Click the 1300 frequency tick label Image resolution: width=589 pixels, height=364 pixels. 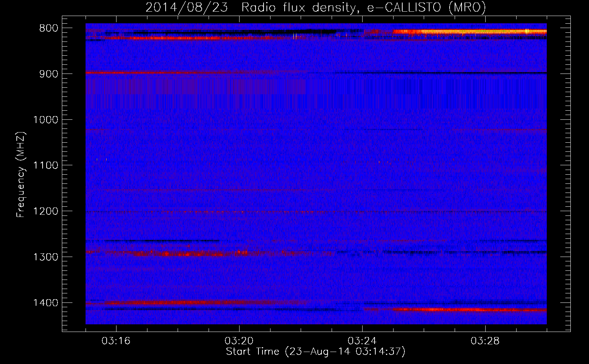click(x=46, y=257)
